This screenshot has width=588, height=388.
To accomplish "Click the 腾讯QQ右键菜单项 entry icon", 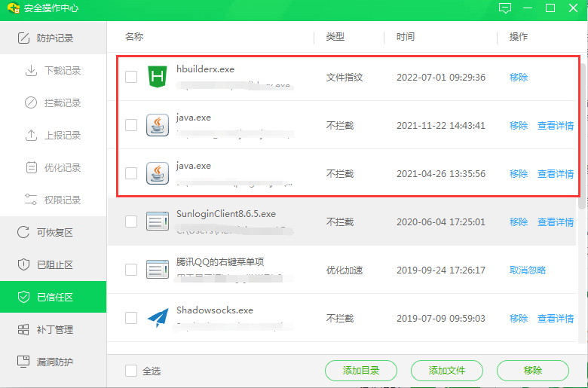I will point(158,270).
